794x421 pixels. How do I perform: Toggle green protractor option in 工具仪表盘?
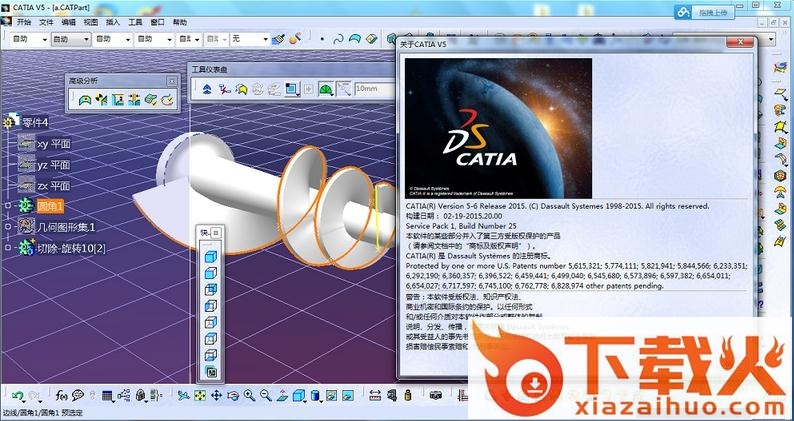coord(326,89)
